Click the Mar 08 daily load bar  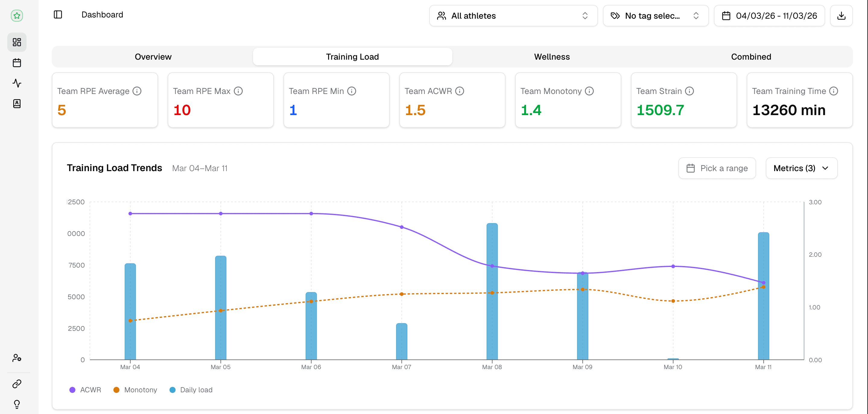[x=492, y=291]
